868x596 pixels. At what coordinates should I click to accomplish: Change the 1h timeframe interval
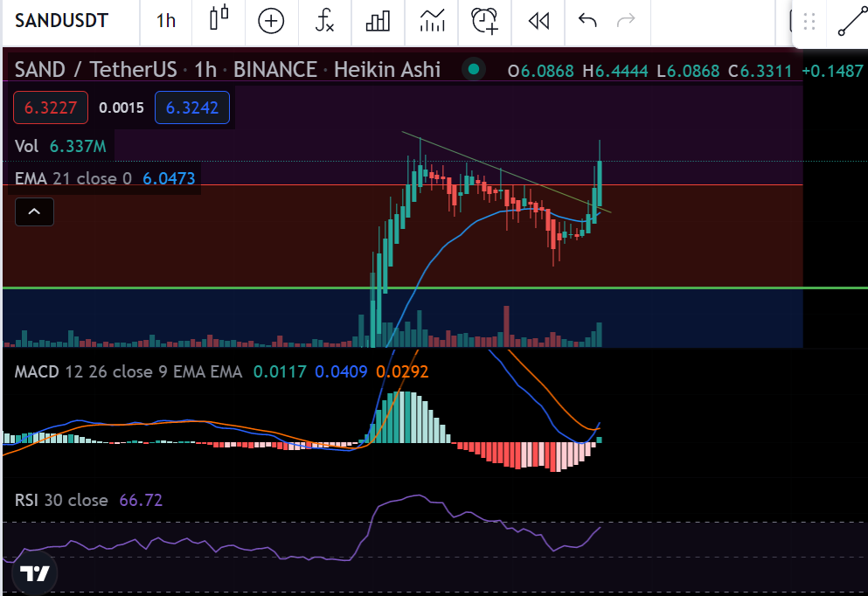[x=165, y=21]
